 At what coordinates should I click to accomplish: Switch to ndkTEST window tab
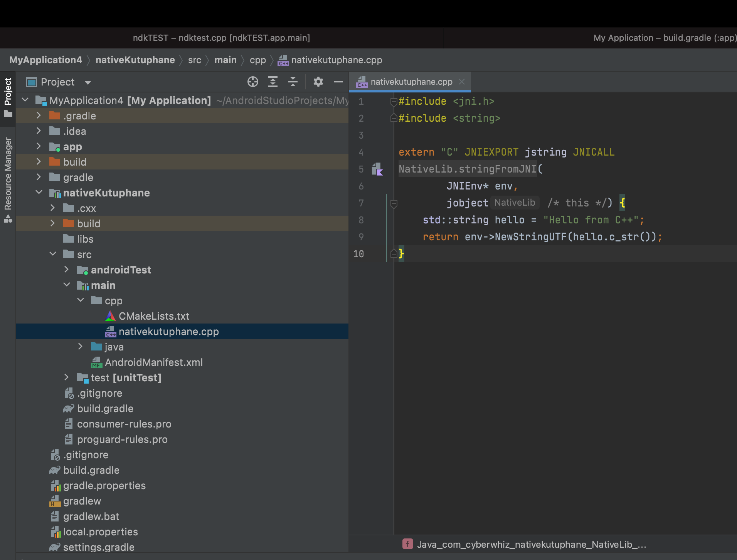click(221, 38)
